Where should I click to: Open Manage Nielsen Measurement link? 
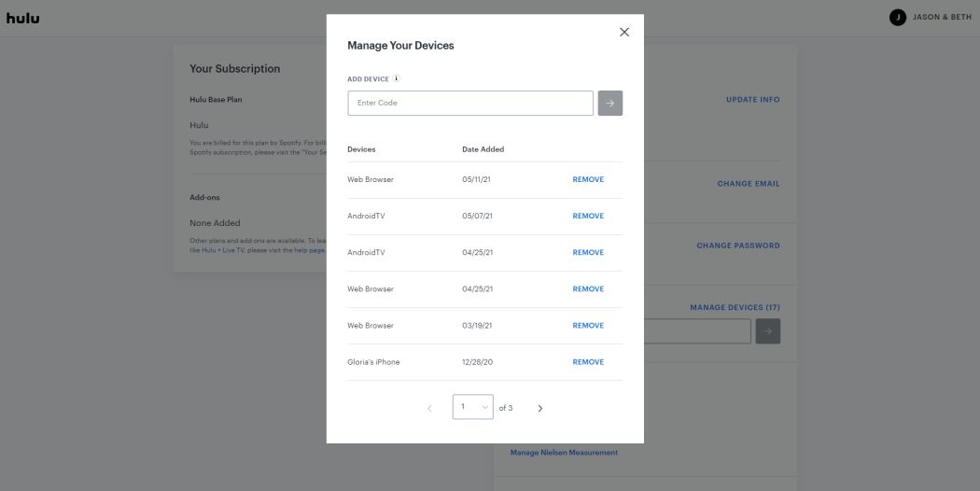click(564, 453)
